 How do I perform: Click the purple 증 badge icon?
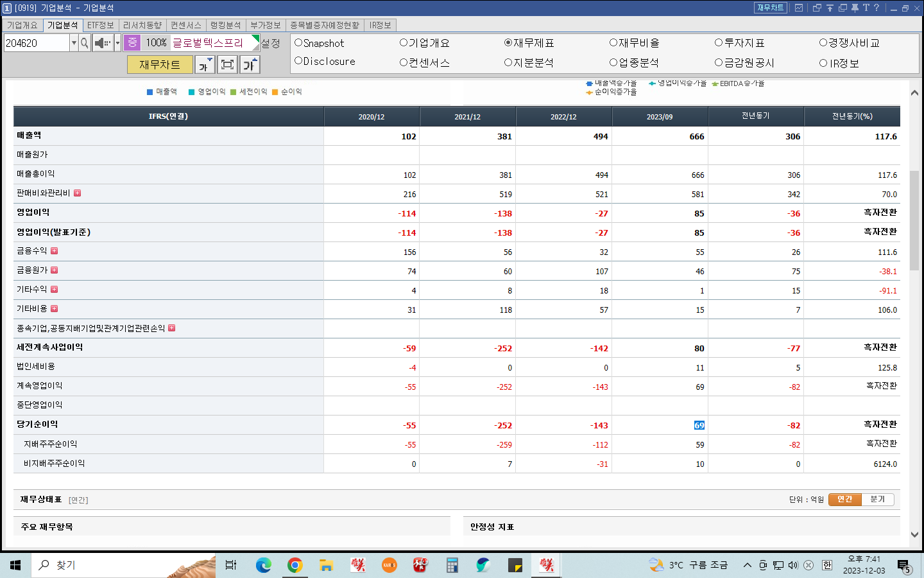point(132,42)
